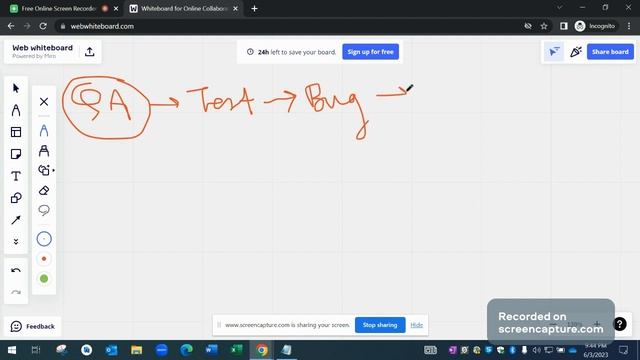
Task: Select the connection line arrow tool
Action: (16, 220)
